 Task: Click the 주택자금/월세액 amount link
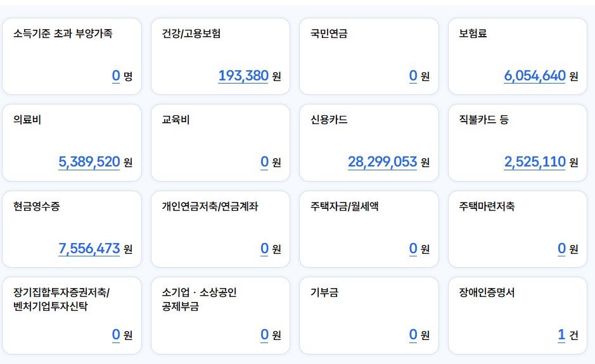pyautogui.click(x=413, y=248)
